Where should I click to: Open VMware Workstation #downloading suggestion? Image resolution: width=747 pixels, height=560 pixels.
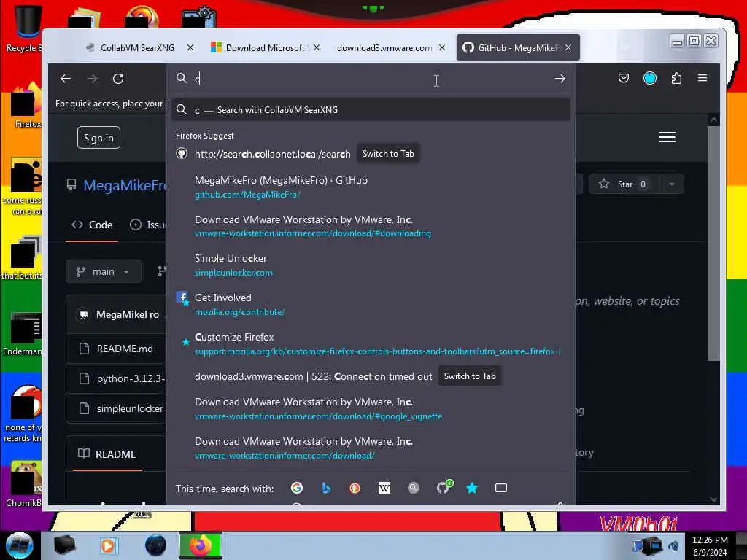tap(371, 226)
